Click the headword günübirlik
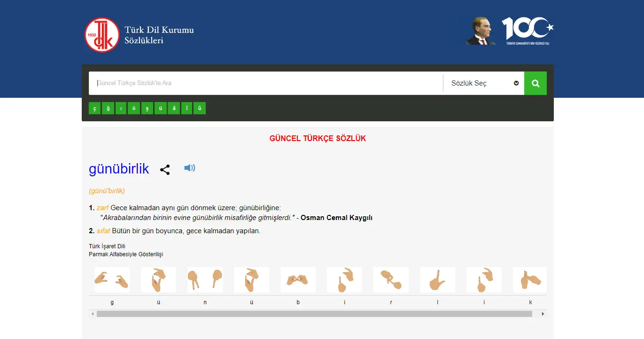This screenshot has height=339, width=644. point(119,169)
